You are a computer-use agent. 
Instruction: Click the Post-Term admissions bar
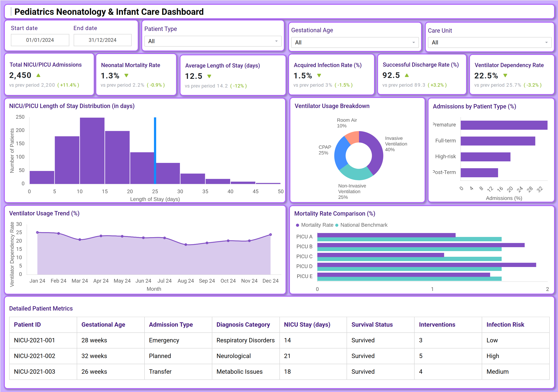pos(479,173)
